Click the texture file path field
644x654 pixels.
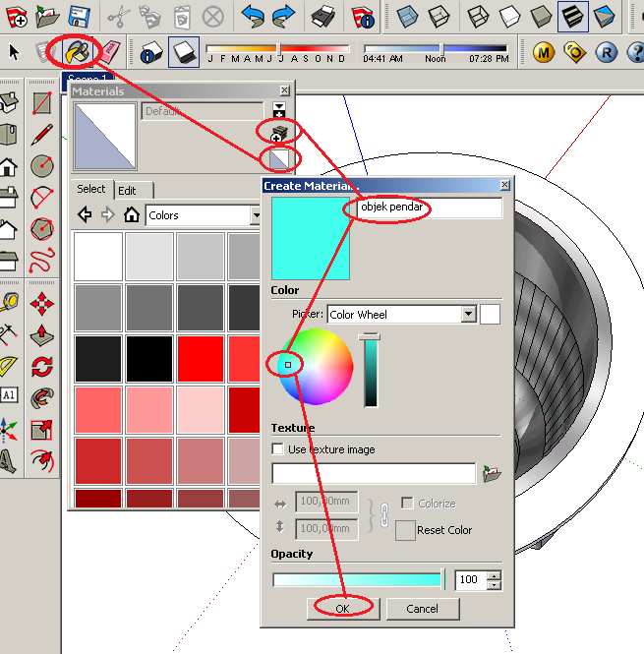[374, 473]
